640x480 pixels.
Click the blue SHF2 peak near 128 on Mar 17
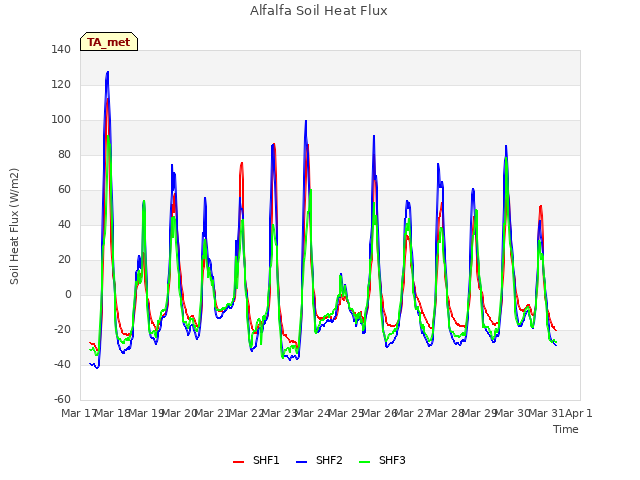(108, 72)
